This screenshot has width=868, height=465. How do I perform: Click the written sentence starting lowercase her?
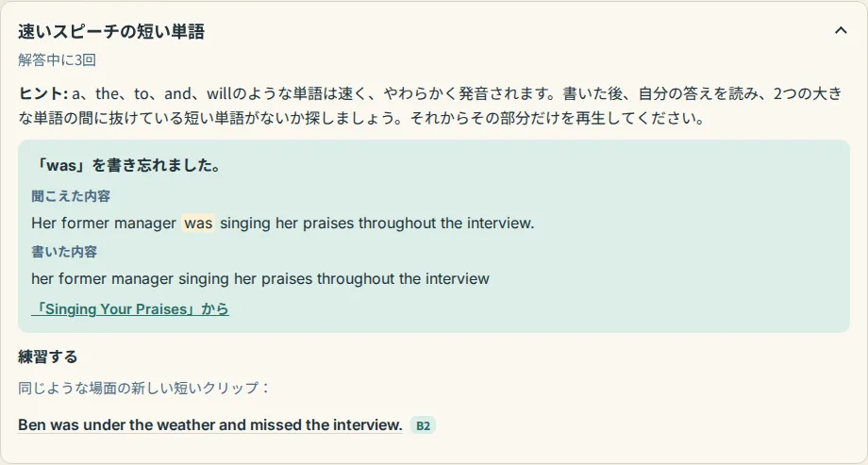(260, 278)
